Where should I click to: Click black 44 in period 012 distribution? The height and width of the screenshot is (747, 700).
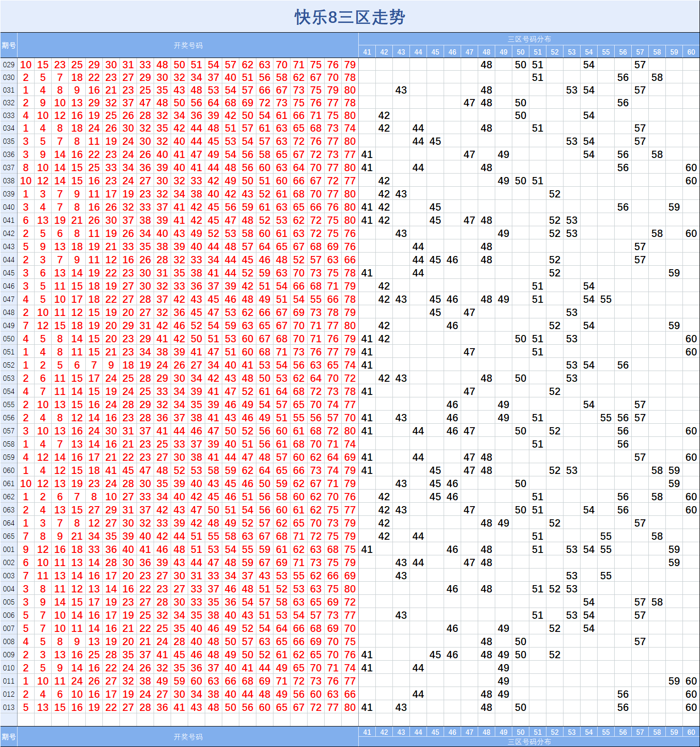[x=418, y=694]
